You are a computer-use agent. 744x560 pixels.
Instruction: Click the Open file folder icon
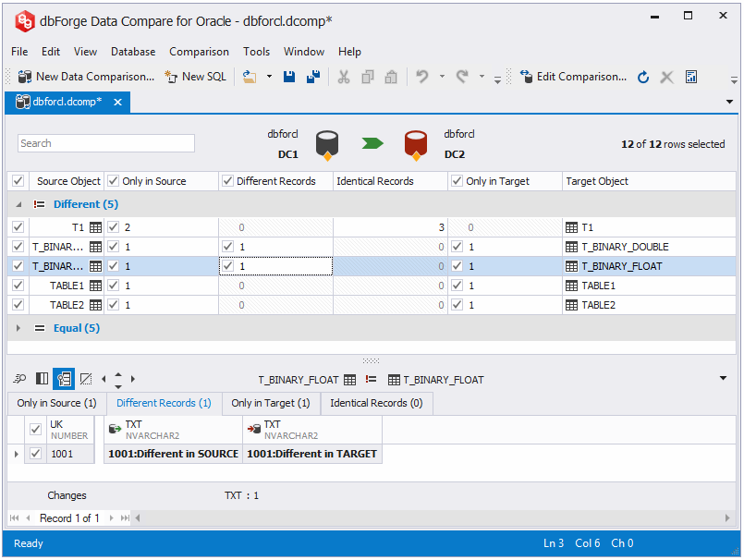click(x=250, y=77)
